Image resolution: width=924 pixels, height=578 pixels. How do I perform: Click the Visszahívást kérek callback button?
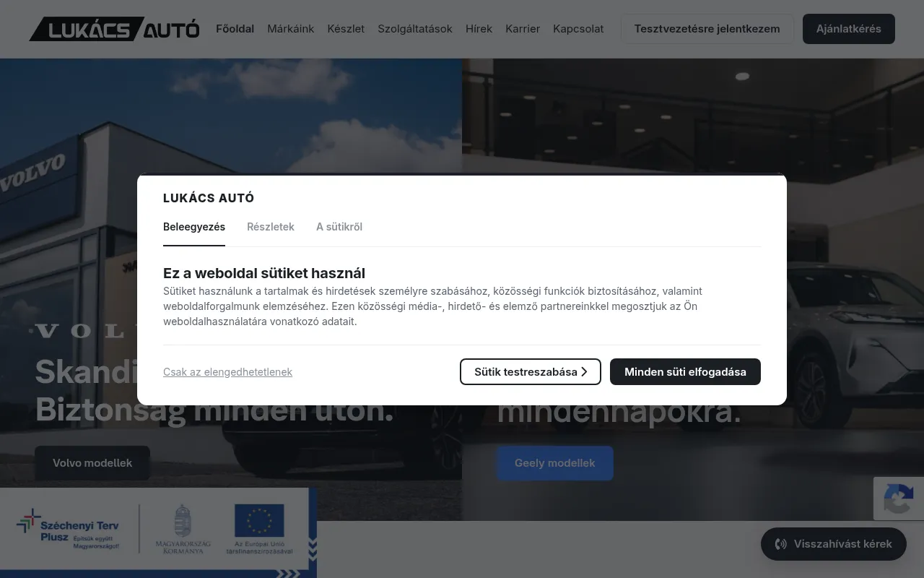[834, 544]
